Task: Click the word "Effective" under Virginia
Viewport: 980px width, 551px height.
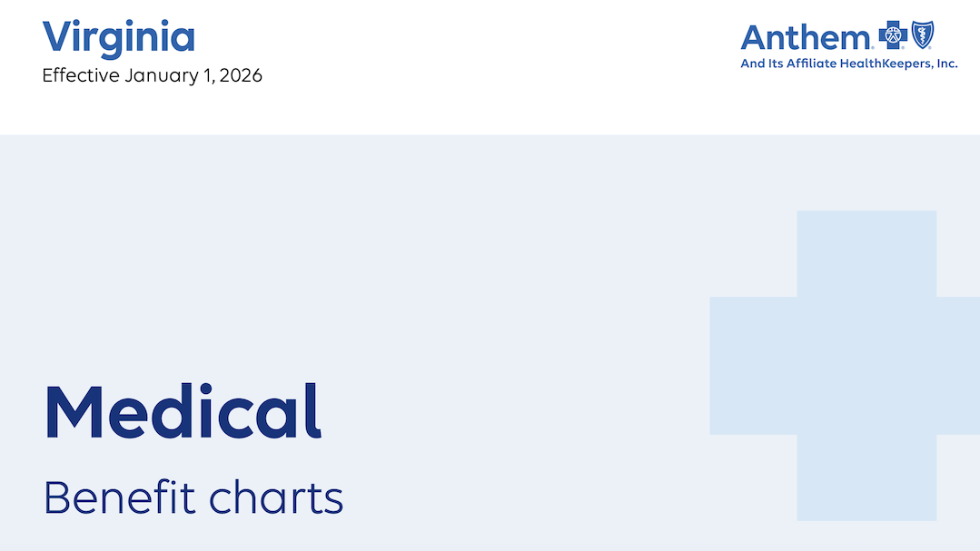Action: [81, 75]
